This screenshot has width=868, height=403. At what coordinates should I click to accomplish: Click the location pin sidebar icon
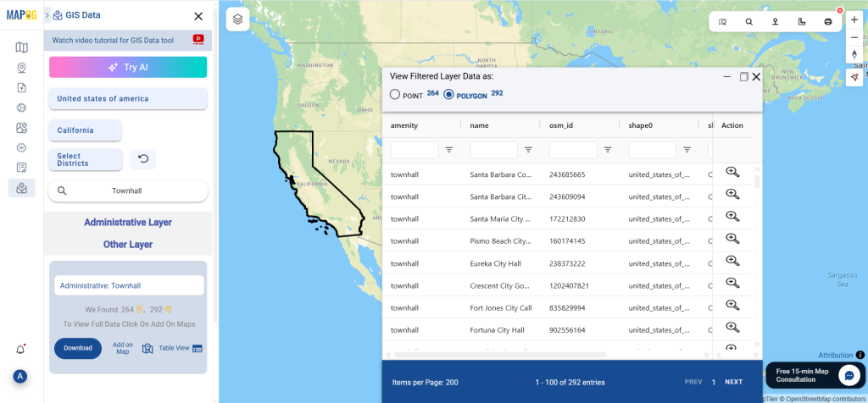click(21, 68)
